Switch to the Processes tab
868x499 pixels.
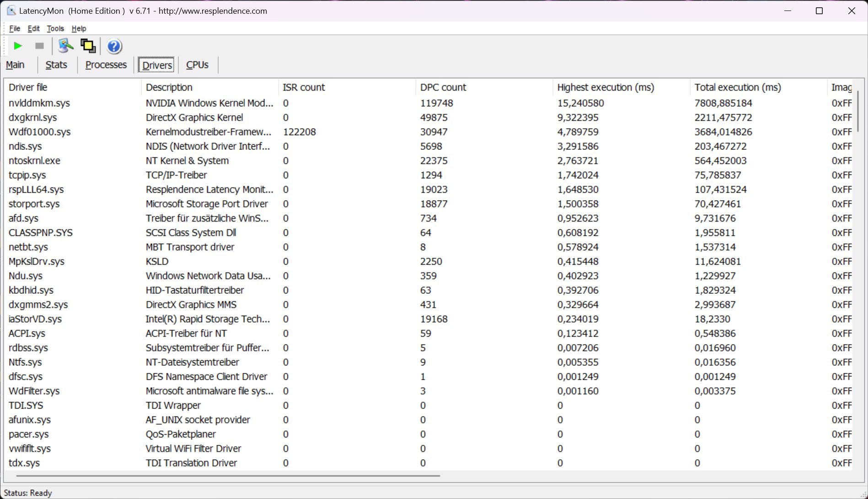(x=106, y=65)
